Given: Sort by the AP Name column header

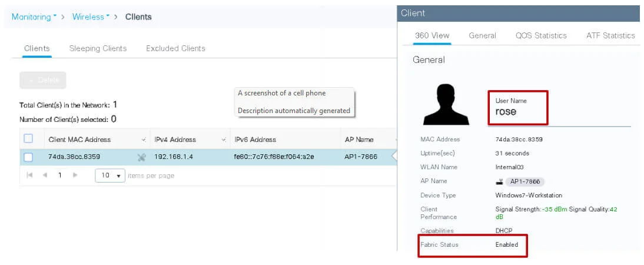Looking at the screenshot, I should pyautogui.click(x=359, y=140).
